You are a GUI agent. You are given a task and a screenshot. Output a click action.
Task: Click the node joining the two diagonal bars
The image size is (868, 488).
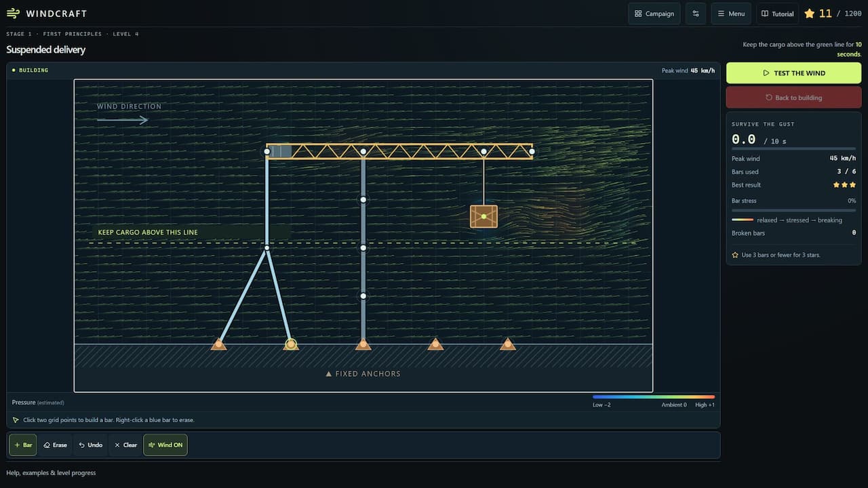point(267,247)
